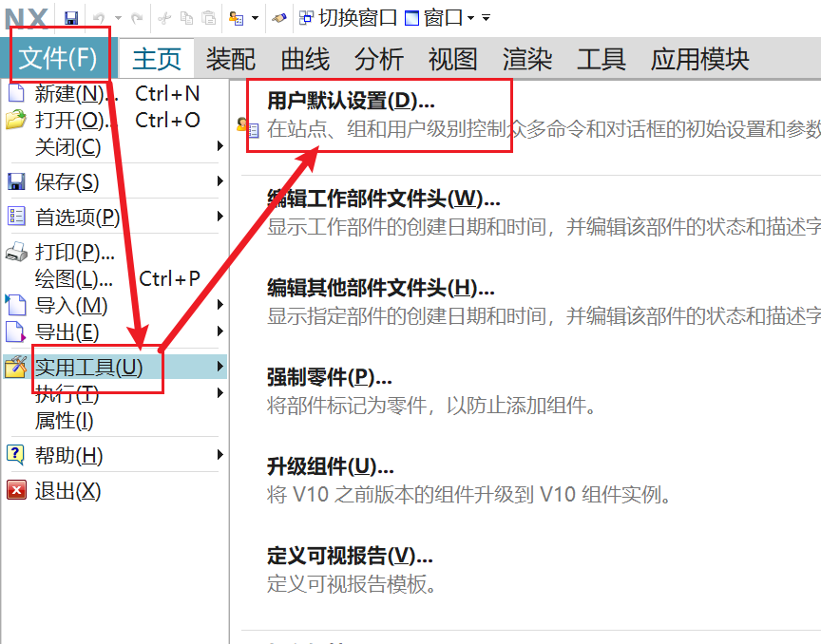Select 升级组件(U) submenu entry
This screenshot has height=644, width=821.
tap(331, 466)
